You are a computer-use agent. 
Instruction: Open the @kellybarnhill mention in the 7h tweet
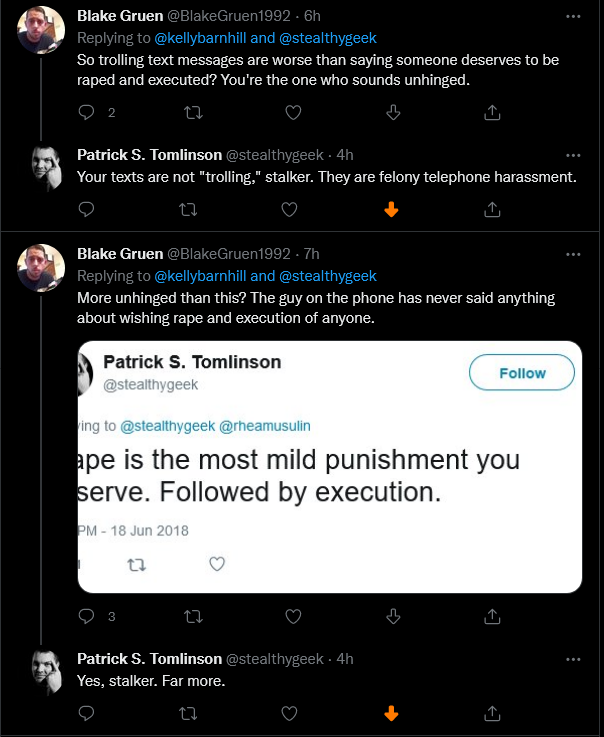[x=200, y=276]
